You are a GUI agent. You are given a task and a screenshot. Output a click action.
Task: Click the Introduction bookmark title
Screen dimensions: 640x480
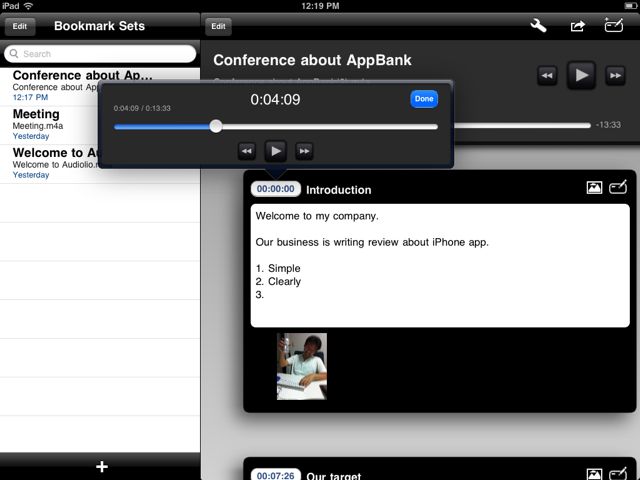pyautogui.click(x=339, y=190)
